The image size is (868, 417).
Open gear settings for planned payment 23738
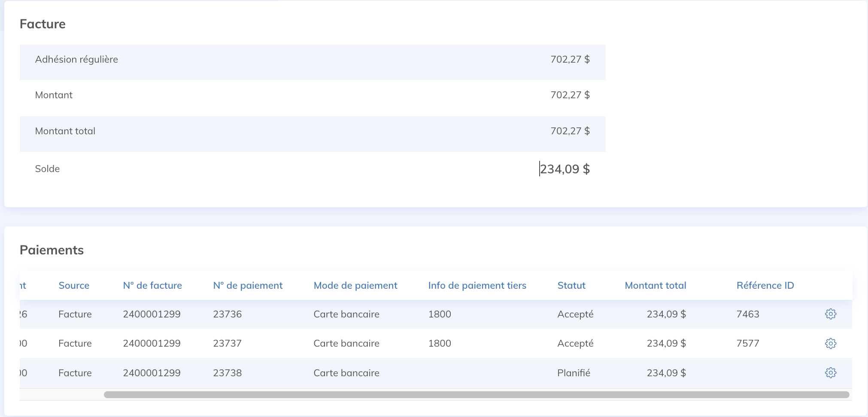(830, 373)
